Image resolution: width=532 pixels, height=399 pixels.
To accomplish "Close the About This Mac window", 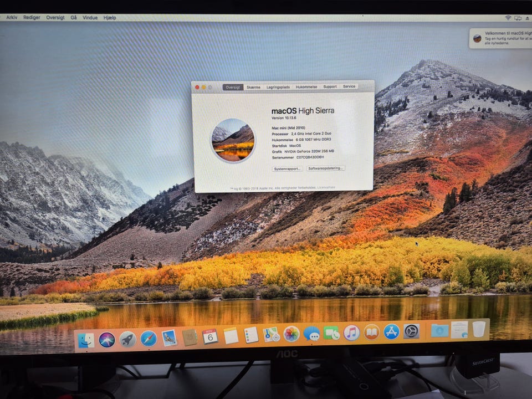I will pyautogui.click(x=197, y=88).
